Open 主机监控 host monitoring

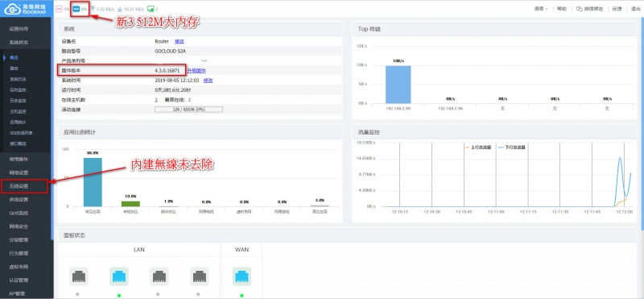(18, 111)
